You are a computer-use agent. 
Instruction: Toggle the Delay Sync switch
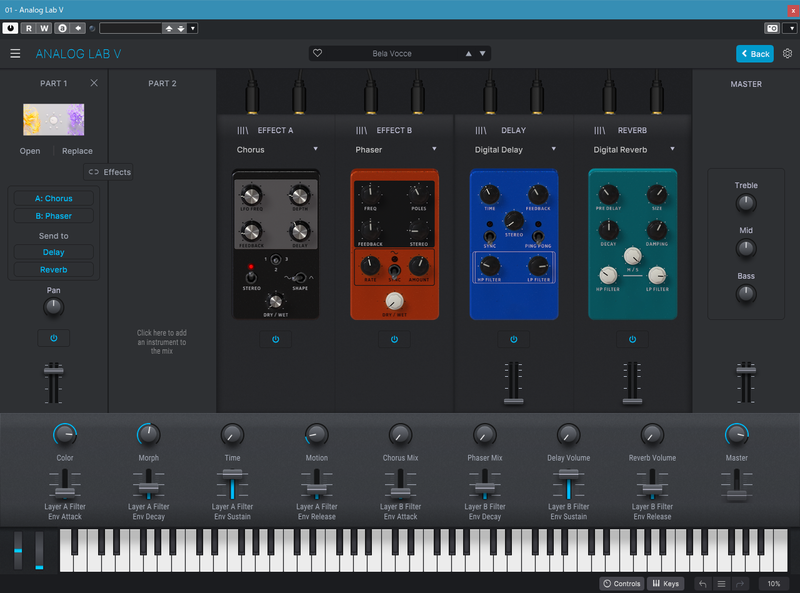(489, 236)
